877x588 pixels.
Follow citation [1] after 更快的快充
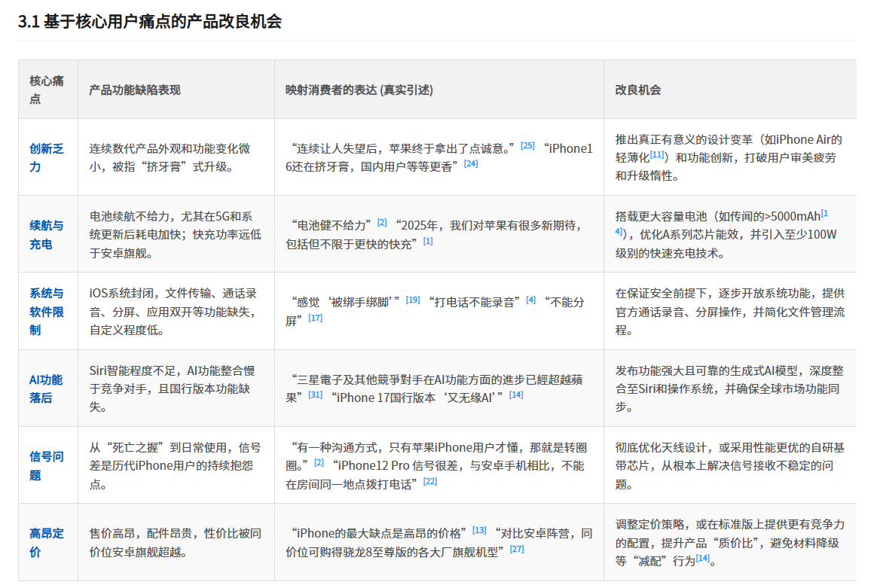coord(428,242)
